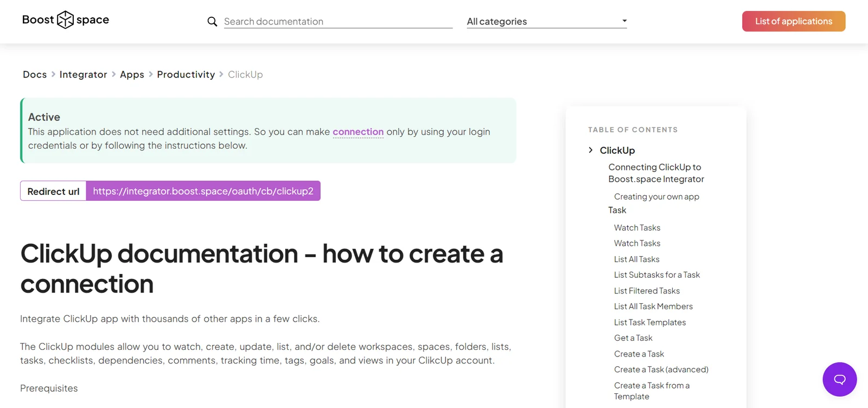
Task: Click the Prerequisites text
Action: [x=49, y=388]
